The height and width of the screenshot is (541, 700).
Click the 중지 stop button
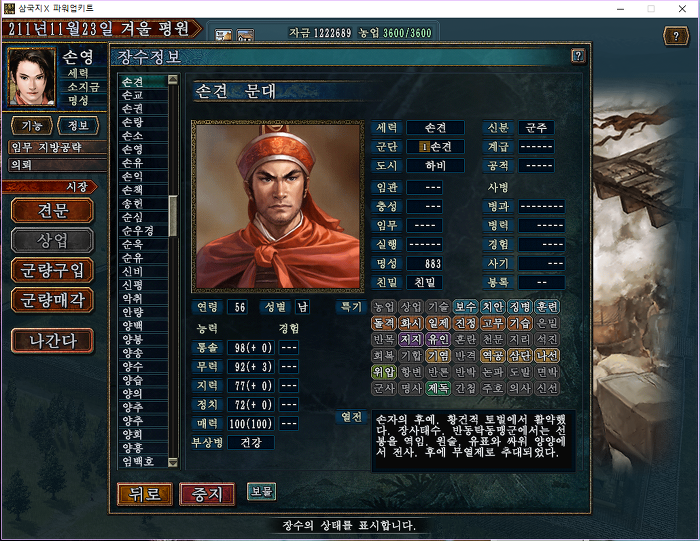point(207,494)
